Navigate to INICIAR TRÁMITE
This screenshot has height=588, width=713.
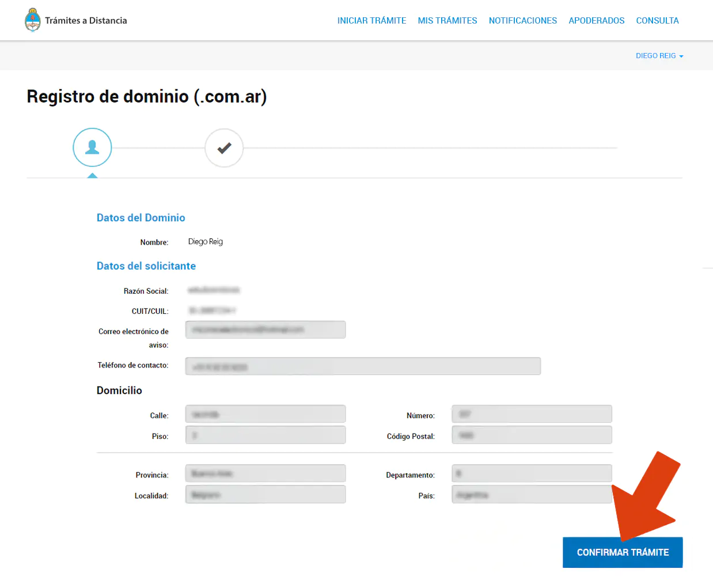(x=371, y=20)
